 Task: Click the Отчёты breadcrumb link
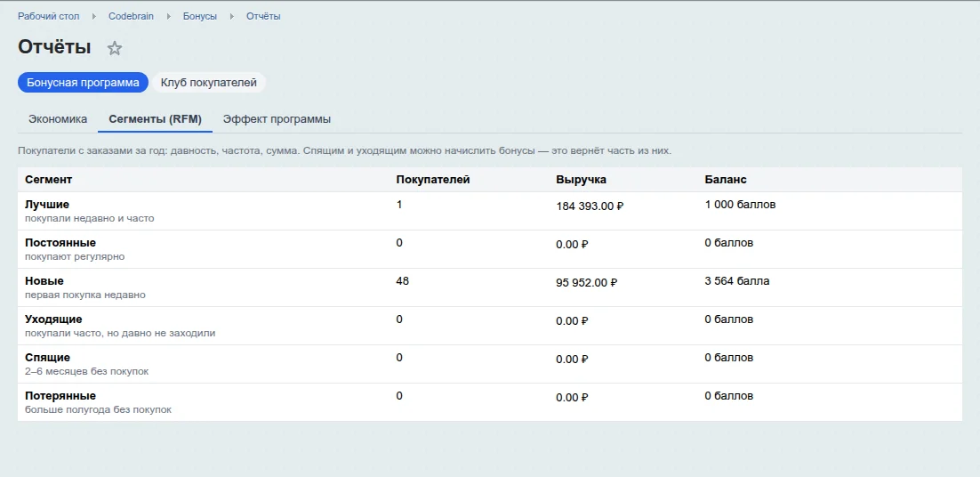click(263, 16)
